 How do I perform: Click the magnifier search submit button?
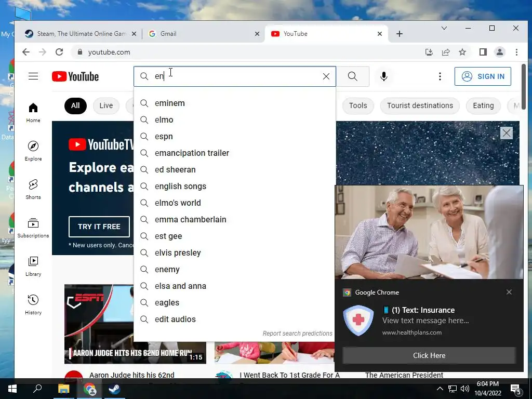353,76
